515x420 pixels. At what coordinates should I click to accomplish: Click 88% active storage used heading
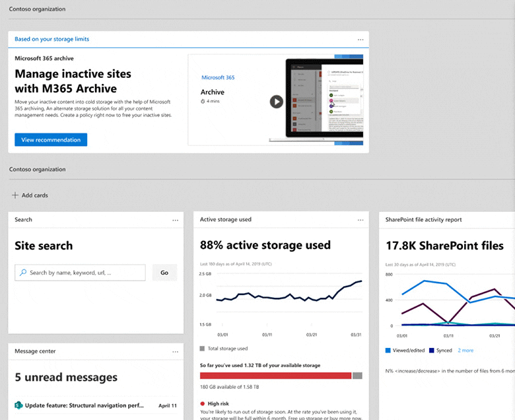tap(265, 245)
